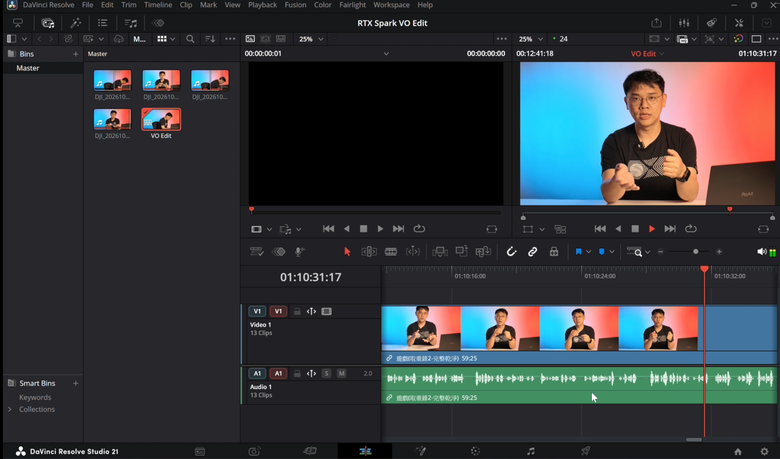
Task: Add a smart bin with plus icon
Action: pyautogui.click(x=76, y=383)
